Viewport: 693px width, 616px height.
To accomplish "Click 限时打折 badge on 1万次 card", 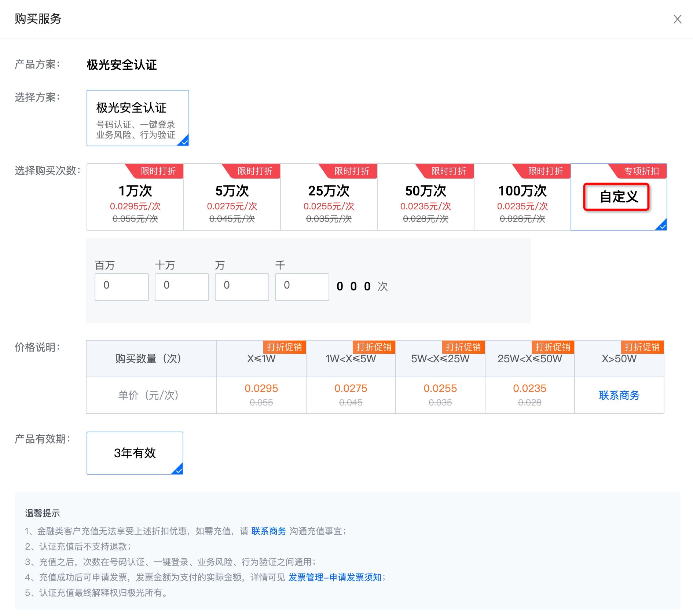I will (155, 171).
